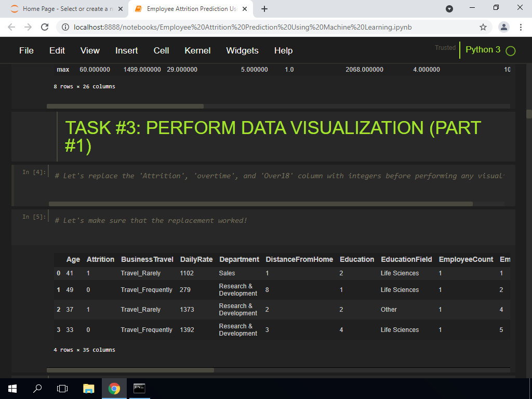Click the page vertical scrollbar thumb

pos(529,114)
